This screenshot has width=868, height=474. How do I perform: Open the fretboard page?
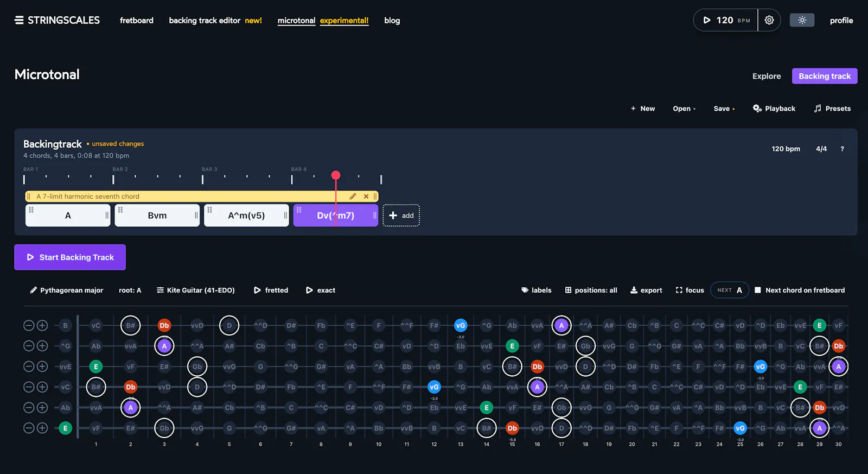pos(137,21)
